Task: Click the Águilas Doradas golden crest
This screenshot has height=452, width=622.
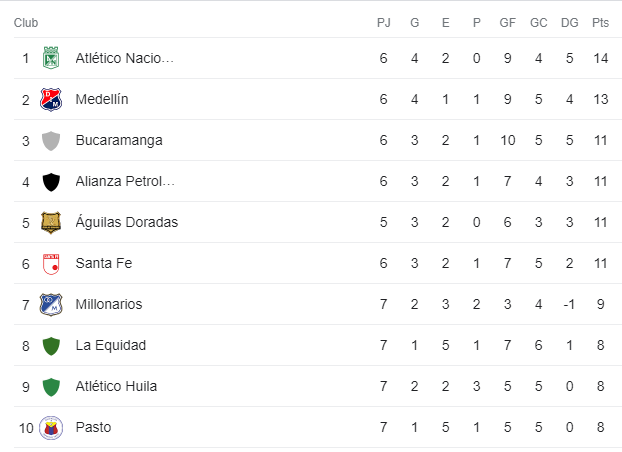Action: (x=51, y=222)
